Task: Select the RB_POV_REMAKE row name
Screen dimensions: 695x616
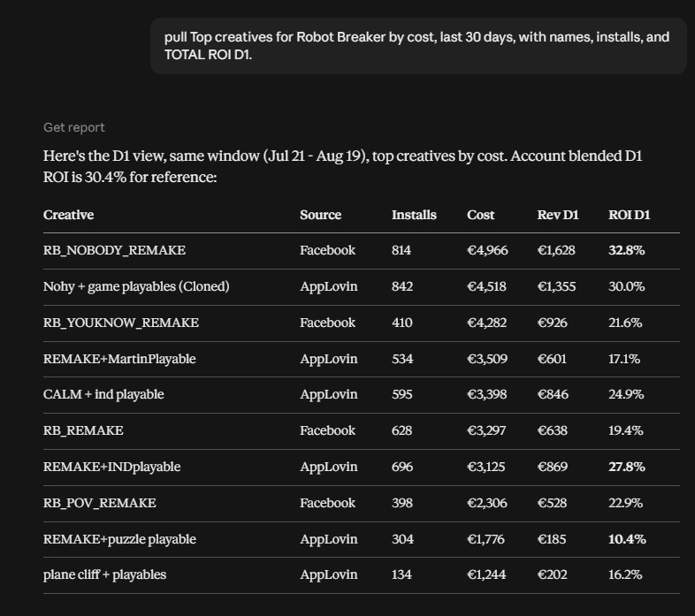Action: point(100,503)
